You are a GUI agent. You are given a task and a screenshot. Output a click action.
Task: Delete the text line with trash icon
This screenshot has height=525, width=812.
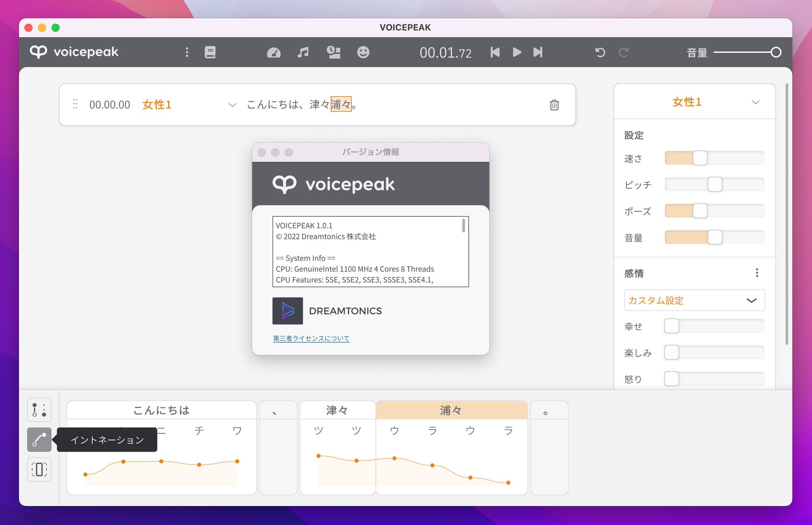click(x=554, y=105)
